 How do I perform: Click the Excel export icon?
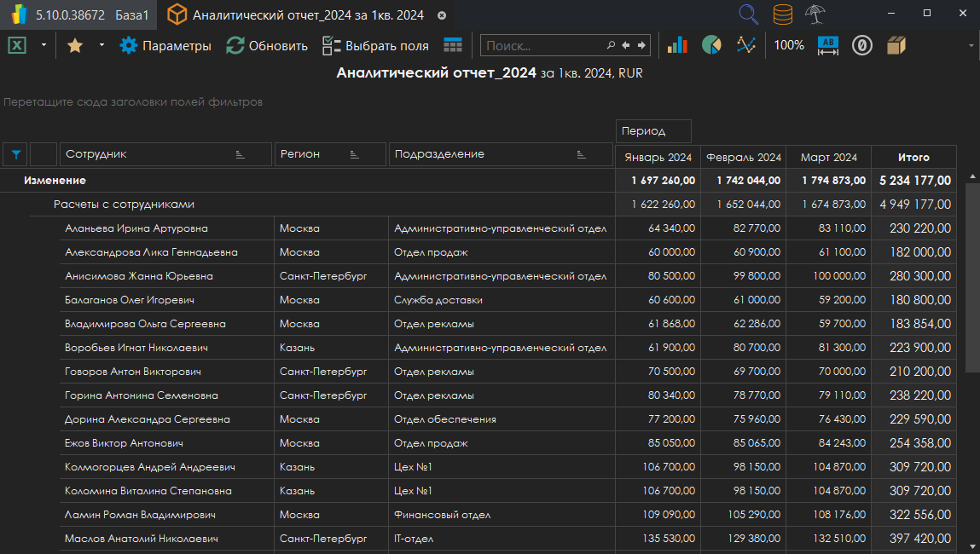[17, 45]
